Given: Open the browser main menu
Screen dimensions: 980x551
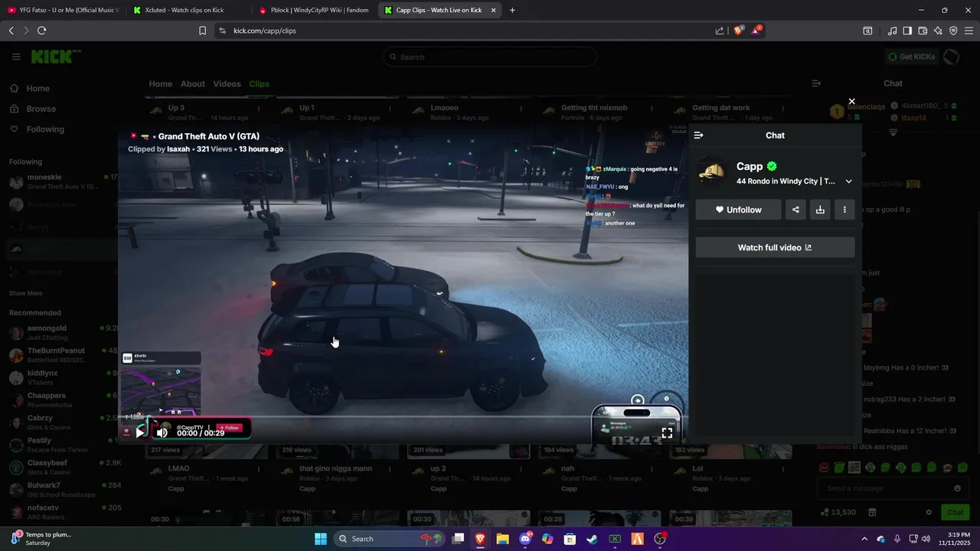Looking at the screenshot, I should 969,31.
